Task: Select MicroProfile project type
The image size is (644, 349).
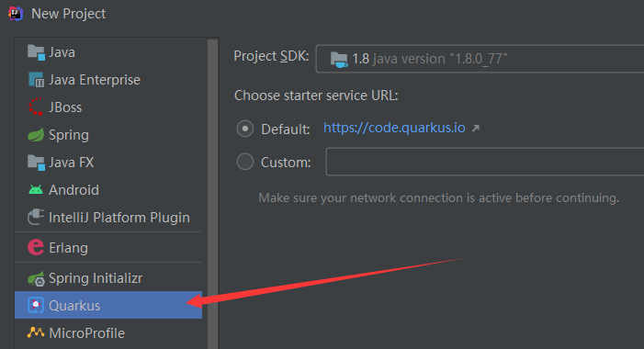Action: point(108,333)
